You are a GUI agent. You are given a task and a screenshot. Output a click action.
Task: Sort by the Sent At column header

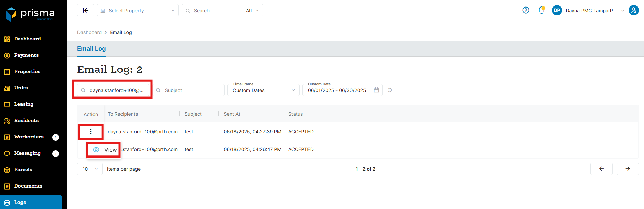tap(232, 114)
